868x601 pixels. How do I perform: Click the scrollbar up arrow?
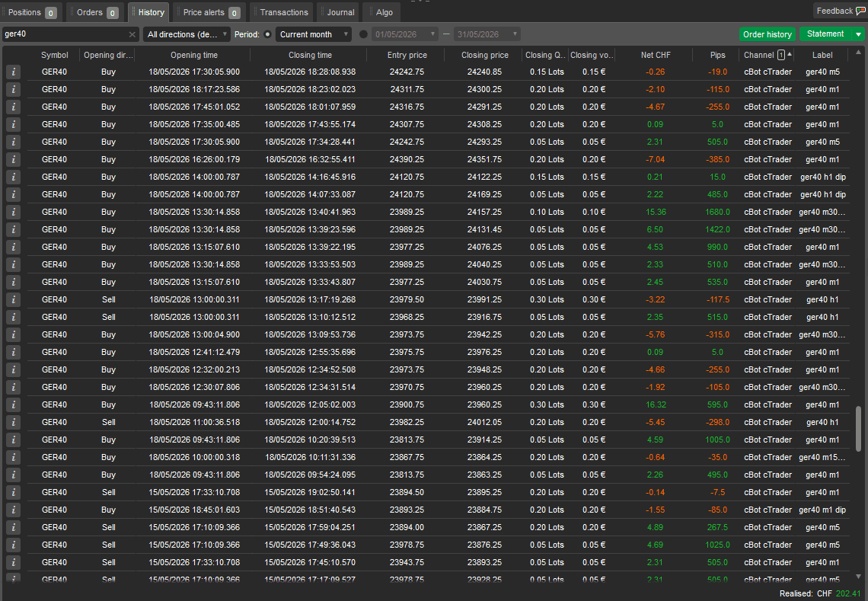[859, 52]
